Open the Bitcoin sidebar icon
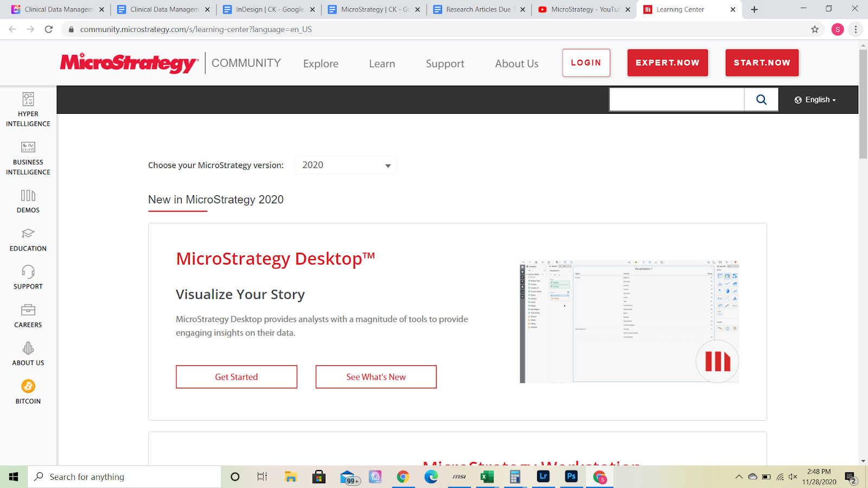 [28, 386]
